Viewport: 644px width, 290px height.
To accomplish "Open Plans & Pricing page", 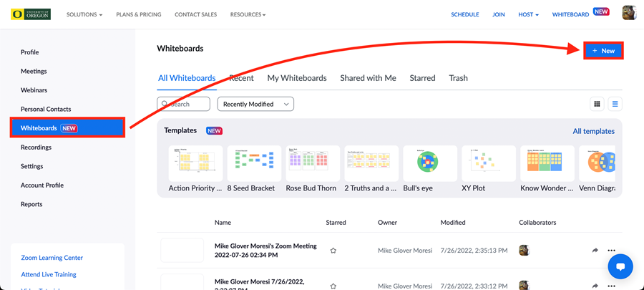I will coord(139,14).
